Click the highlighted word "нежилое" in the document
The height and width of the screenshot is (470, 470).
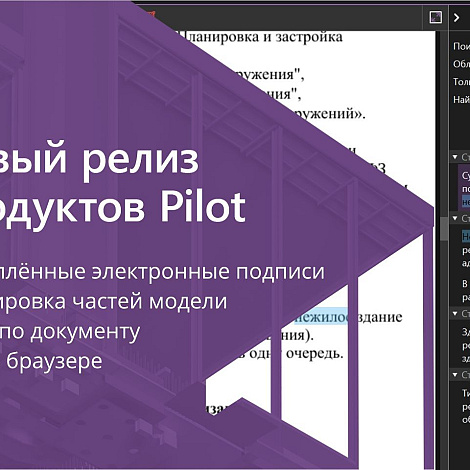tap(321, 317)
